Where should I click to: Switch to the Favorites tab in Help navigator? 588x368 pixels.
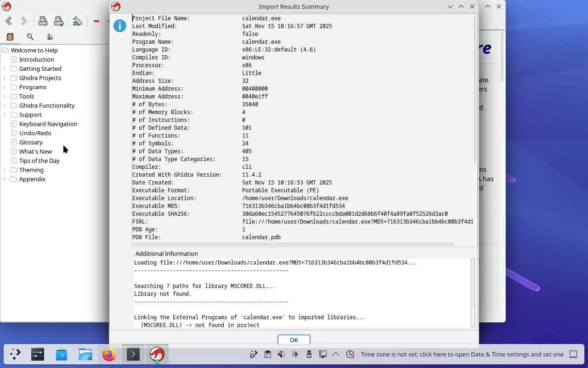coord(50,37)
